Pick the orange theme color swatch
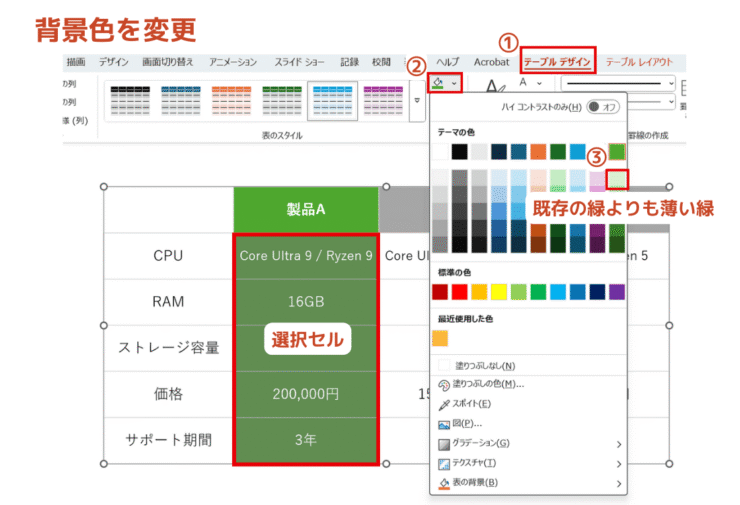This screenshot has height=505, width=740. (x=538, y=152)
